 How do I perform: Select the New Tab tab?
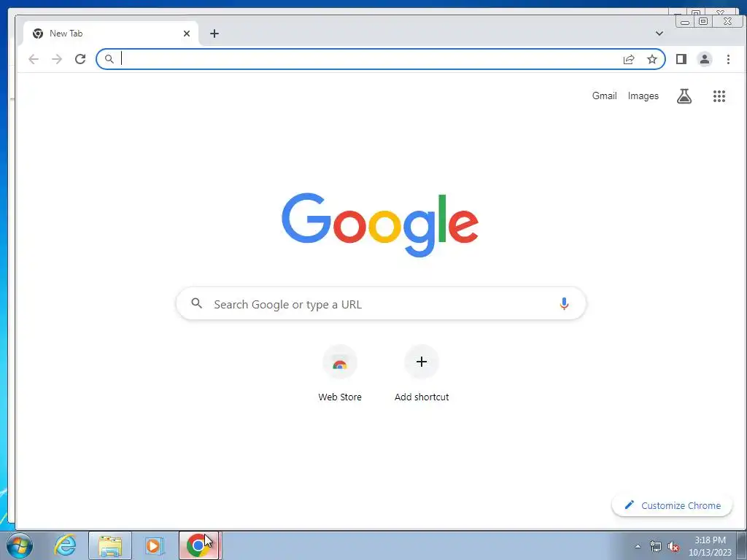111,34
